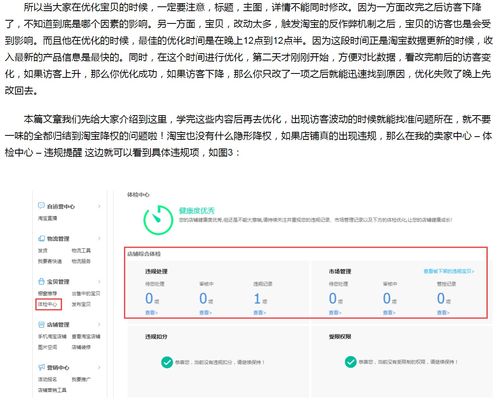
Task: Open 出售中的宝贝 in the sidebar
Action: point(86,293)
